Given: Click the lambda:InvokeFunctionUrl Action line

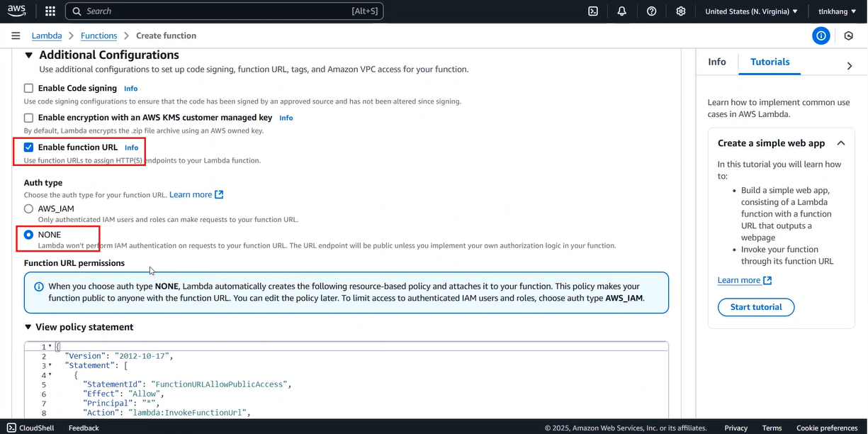Looking at the screenshot, I should pyautogui.click(x=167, y=412).
